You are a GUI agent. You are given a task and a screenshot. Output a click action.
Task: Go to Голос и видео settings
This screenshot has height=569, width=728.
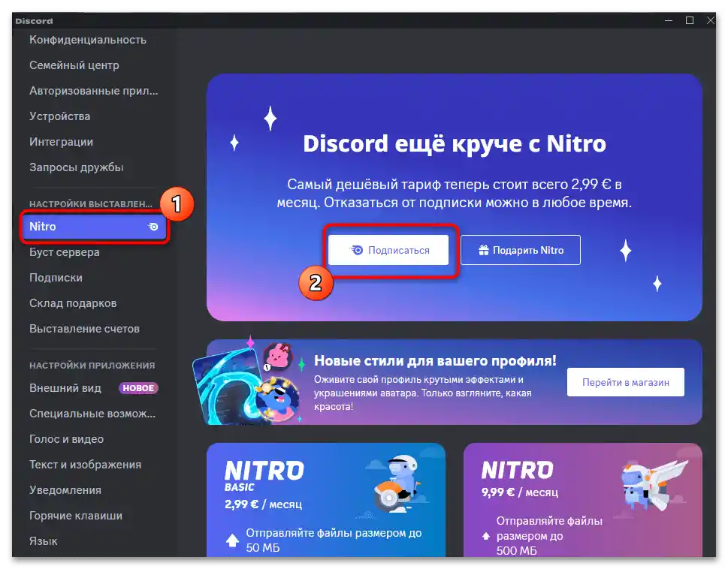(x=66, y=439)
